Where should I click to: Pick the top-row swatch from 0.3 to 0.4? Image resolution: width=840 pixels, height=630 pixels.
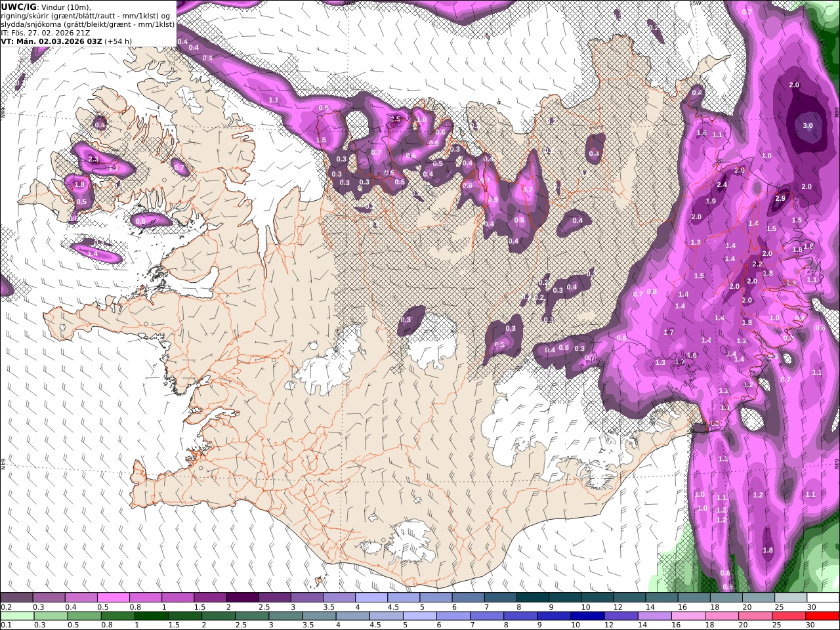point(49,598)
